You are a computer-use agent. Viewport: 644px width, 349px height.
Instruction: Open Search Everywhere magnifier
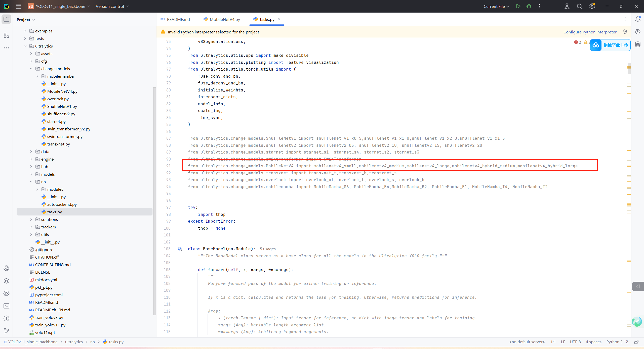pos(579,6)
